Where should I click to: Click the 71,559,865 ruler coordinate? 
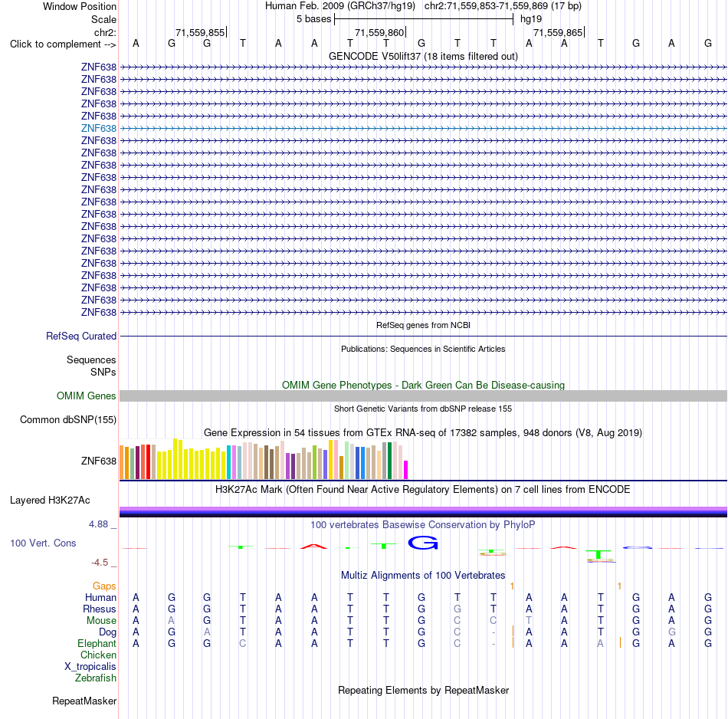pyautogui.click(x=558, y=32)
